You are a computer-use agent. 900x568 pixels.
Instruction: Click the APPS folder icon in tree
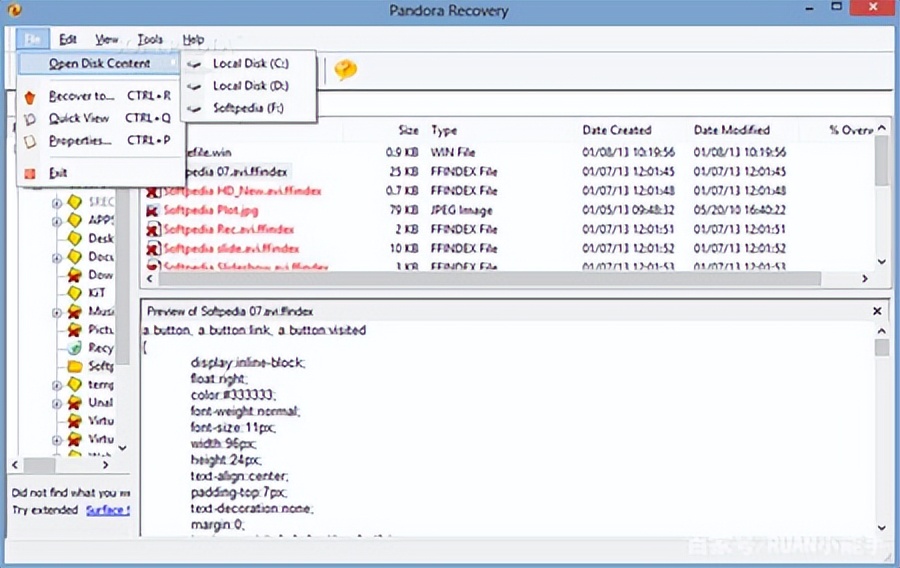75,220
